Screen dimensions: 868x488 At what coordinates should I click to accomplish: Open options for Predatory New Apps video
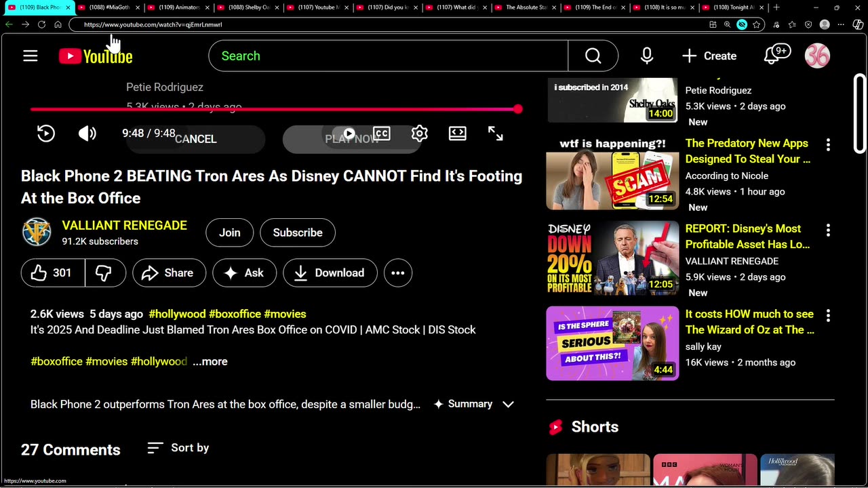[x=828, y=145]
